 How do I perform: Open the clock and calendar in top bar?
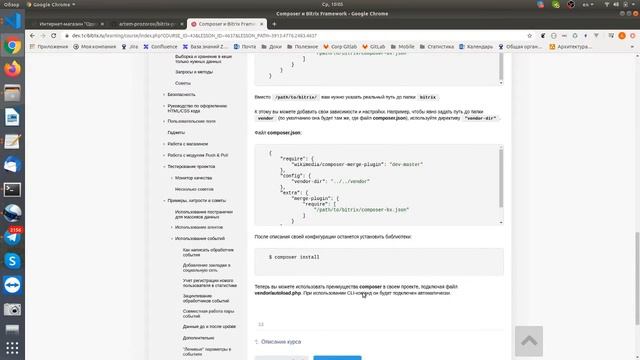[332, 4]
